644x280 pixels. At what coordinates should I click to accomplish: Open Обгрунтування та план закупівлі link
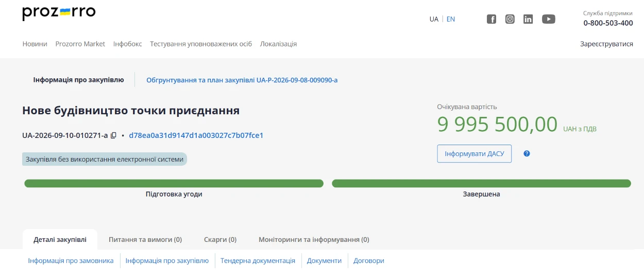[x=242, y=80]
